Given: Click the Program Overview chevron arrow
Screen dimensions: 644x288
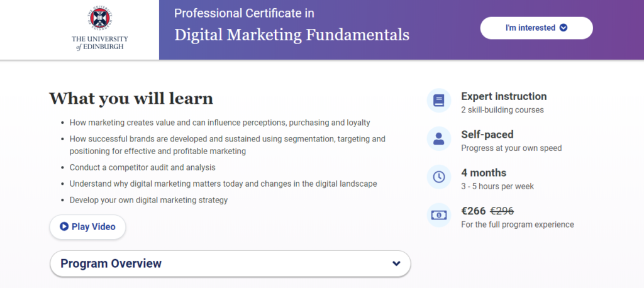Looking at the screenshot, I should (x=396, y=263).
